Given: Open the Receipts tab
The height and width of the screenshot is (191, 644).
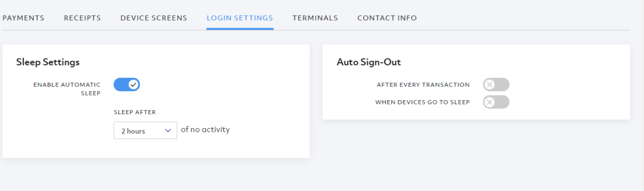Looking at the screenshot, I should coord(82,18).
